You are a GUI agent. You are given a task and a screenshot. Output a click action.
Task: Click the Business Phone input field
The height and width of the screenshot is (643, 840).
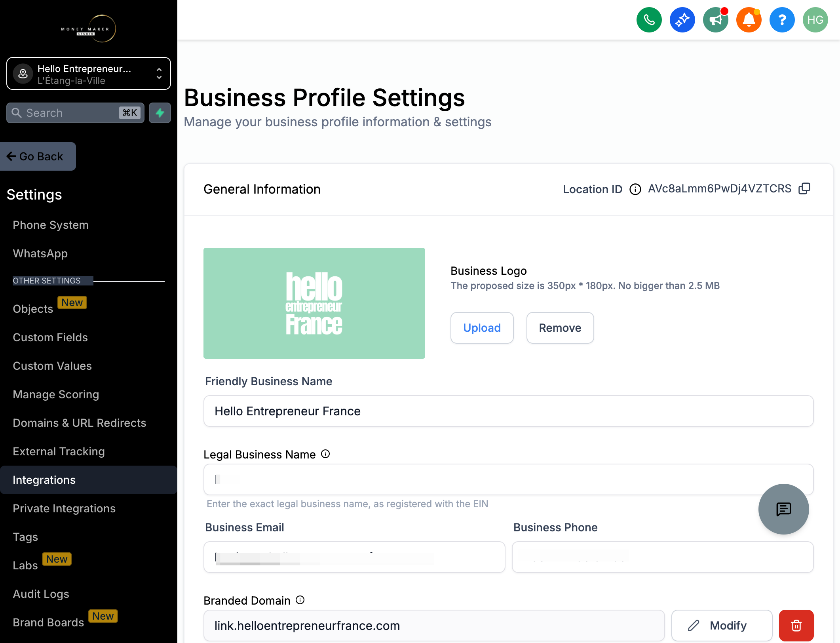pyautogui.click(x=663, y=557)
